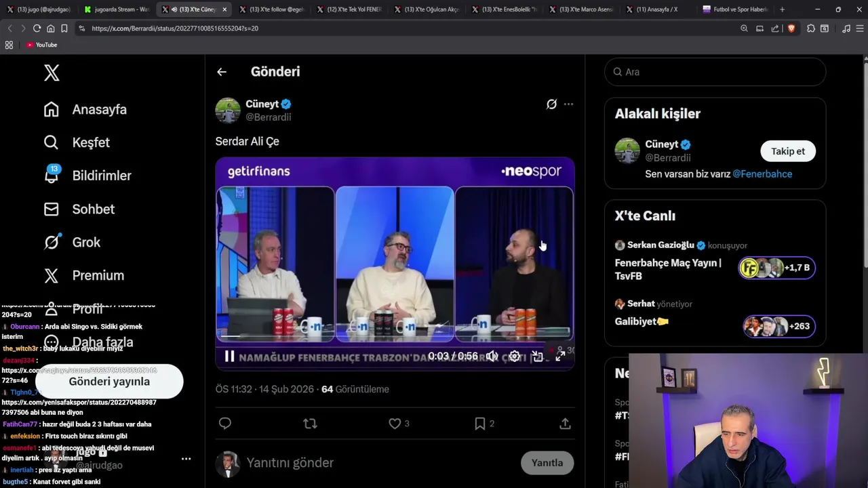Like the post with heart icon

click(x=395, y=424)
